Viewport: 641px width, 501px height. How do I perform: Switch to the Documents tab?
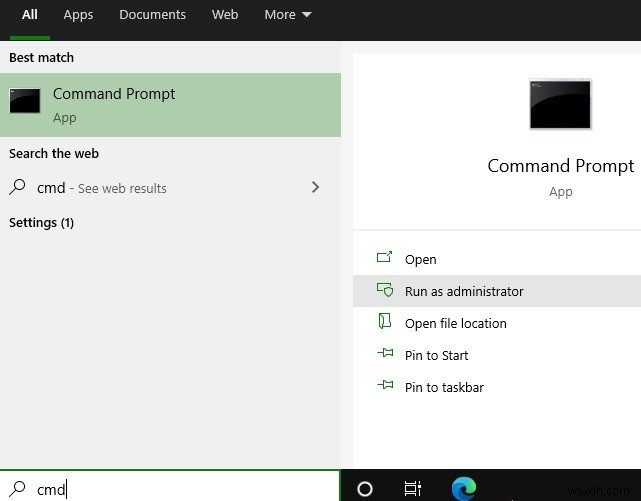152,15
